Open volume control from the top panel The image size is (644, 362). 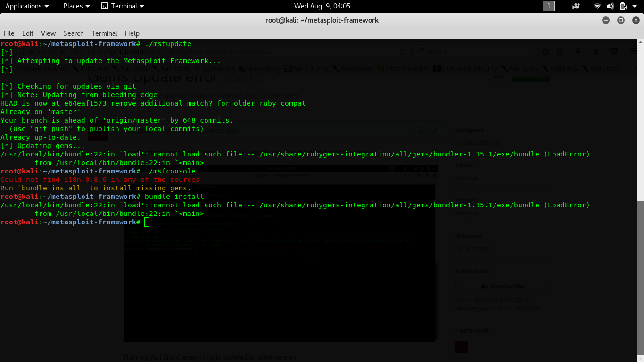tap(610, 6)
